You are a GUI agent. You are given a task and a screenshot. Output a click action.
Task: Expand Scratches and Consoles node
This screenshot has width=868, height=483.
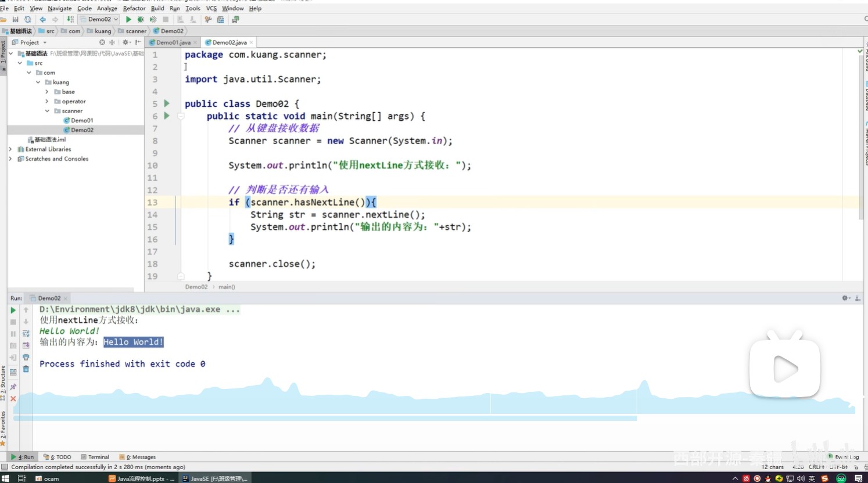click(x=10, y=158)
